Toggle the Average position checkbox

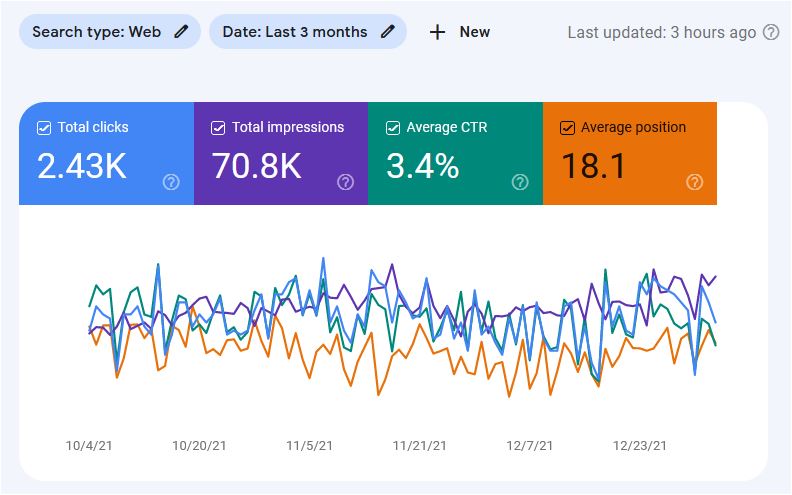[567, 128]
